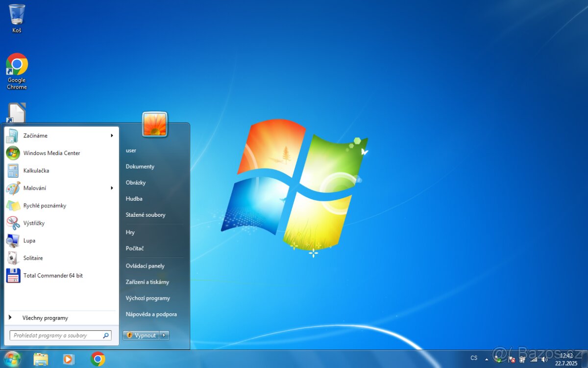Launch Windows Media Player from the taskbar
The width and height of the screenshot is (588, 368).
[69, 359]
